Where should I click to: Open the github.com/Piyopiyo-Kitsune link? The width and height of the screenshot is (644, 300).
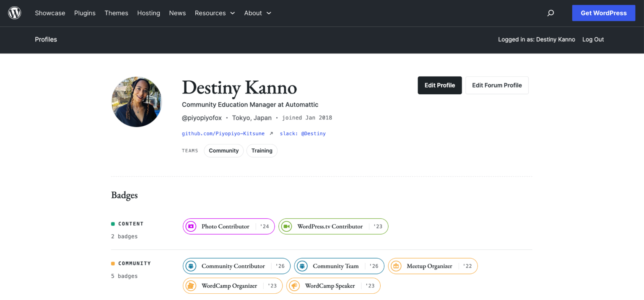click(x=223, y=134)
